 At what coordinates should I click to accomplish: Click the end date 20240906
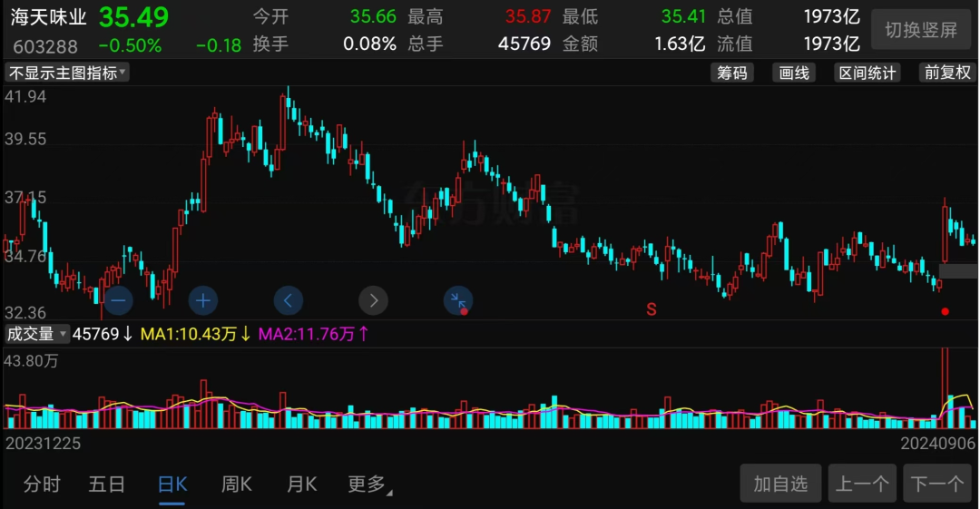pos(937,444)
